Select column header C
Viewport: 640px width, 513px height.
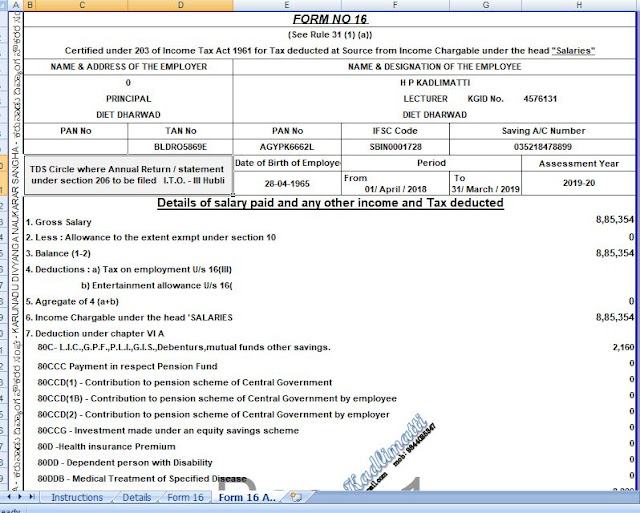click(82, 5)
